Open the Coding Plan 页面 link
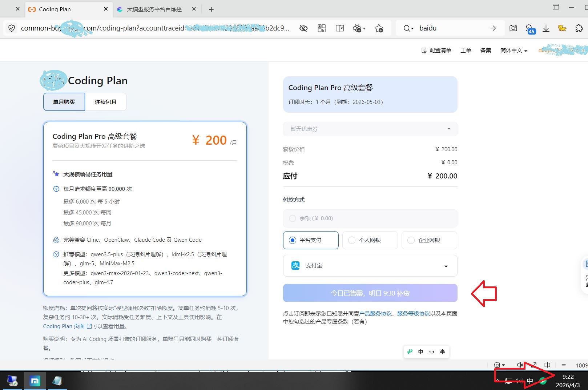 coord(67,326)
